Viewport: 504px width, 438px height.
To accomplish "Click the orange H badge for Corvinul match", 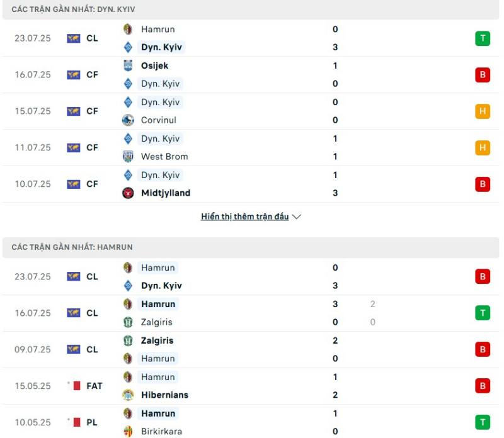I will (483, 111).
